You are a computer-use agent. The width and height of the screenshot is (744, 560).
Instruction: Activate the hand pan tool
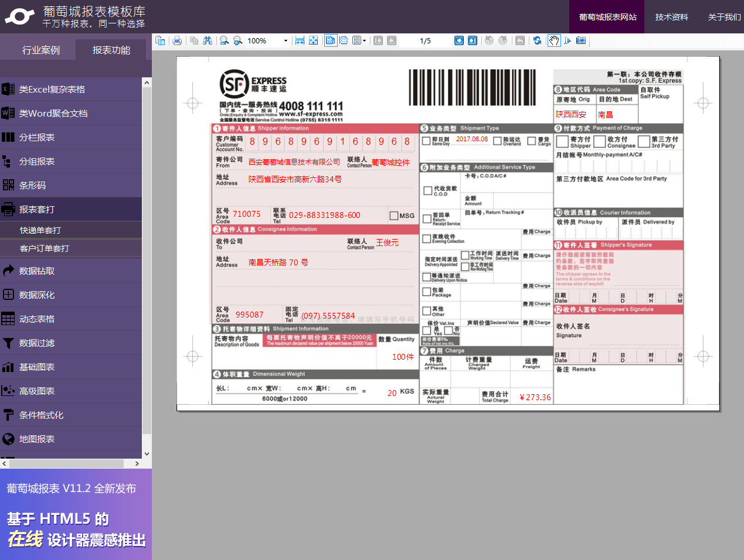554,40
